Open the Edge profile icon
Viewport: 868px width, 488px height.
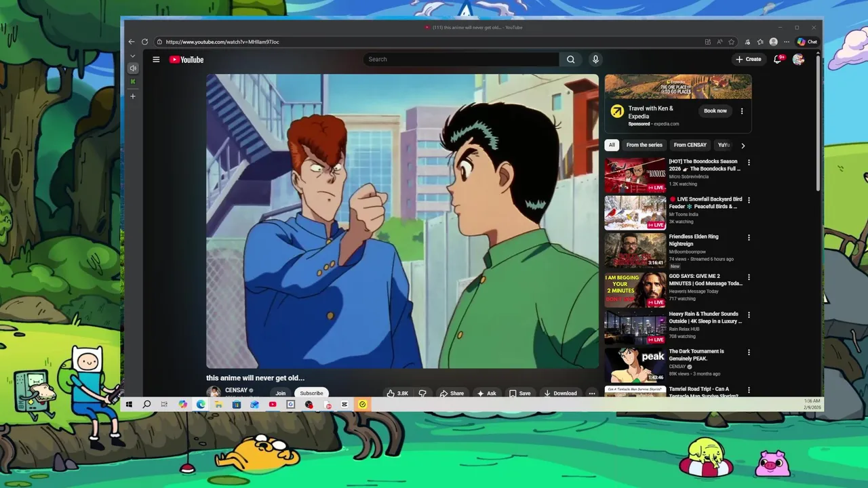[773, 42]
